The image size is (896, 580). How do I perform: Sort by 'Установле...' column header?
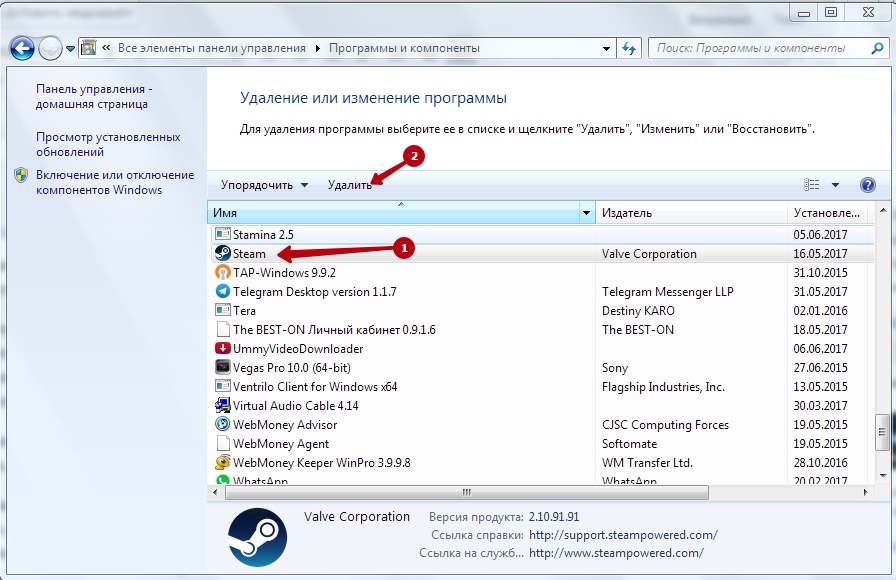[828, 213]
